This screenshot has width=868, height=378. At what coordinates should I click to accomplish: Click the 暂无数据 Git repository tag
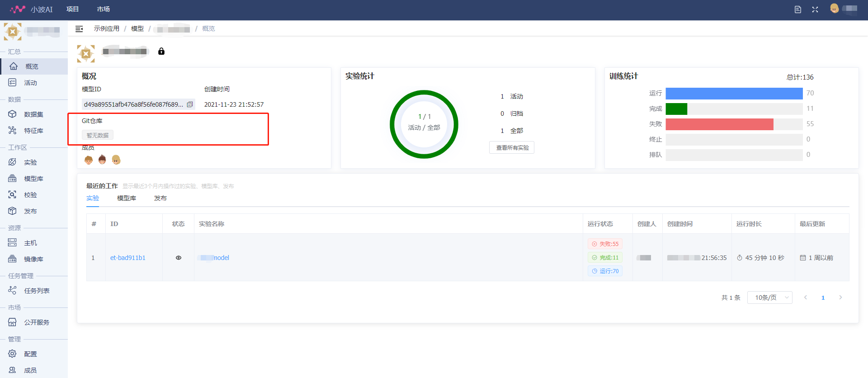click(98, 135)
